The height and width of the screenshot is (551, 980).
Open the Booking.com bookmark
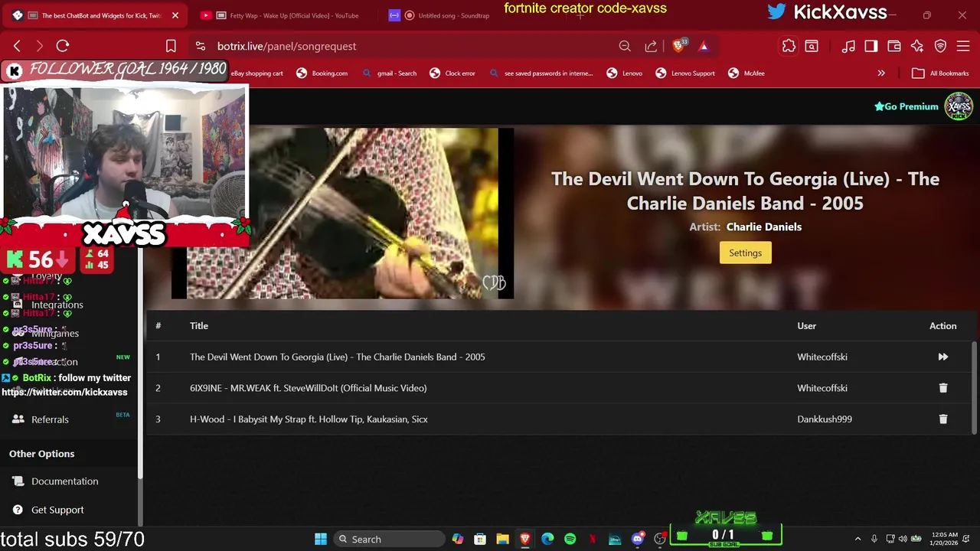(322, 73)
